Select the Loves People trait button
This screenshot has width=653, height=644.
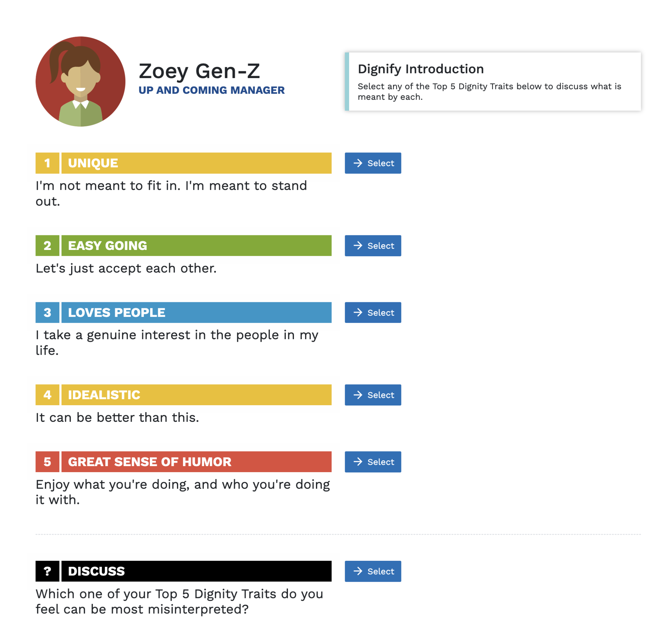(372, 312)
